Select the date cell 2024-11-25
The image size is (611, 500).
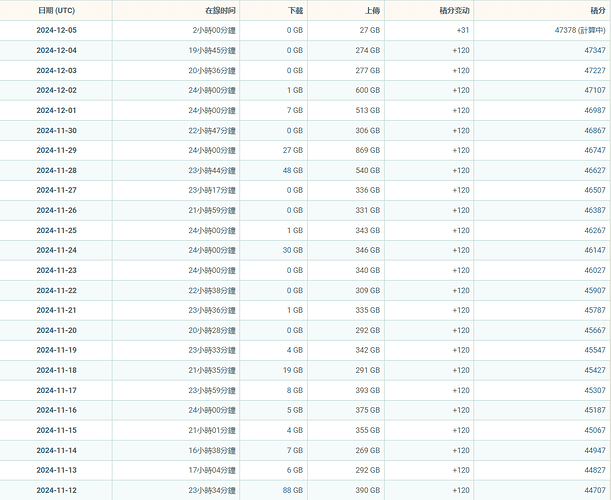[x=57, y=230]
